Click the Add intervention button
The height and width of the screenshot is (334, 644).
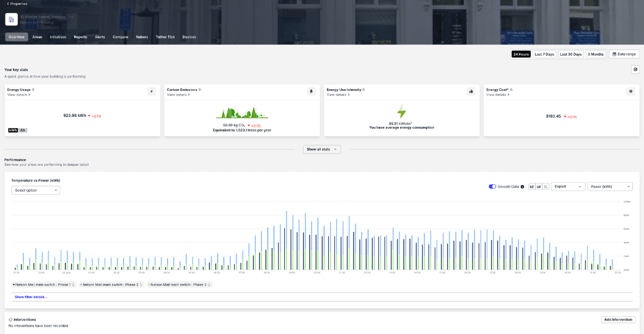[618, 320]
